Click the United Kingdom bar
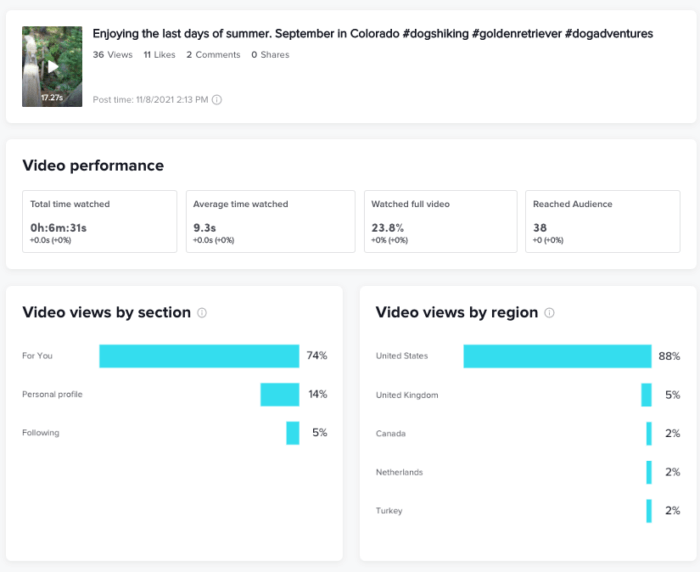This screenshot has width=700, height=572. pyautogui.click(x=646, y=395)
